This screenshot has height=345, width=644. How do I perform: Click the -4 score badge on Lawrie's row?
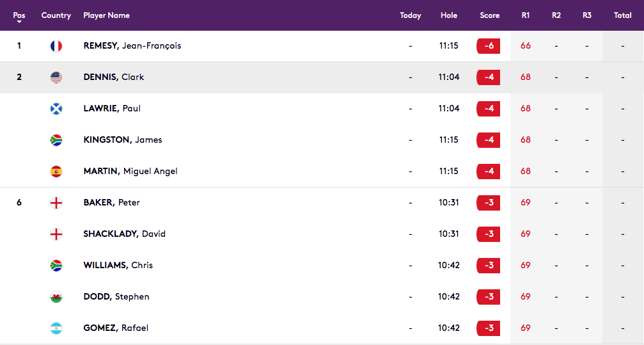(489, 109)
